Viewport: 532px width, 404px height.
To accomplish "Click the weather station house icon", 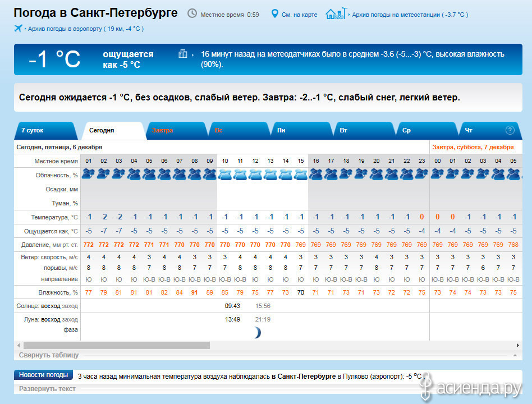I will [x=336, y=13].
